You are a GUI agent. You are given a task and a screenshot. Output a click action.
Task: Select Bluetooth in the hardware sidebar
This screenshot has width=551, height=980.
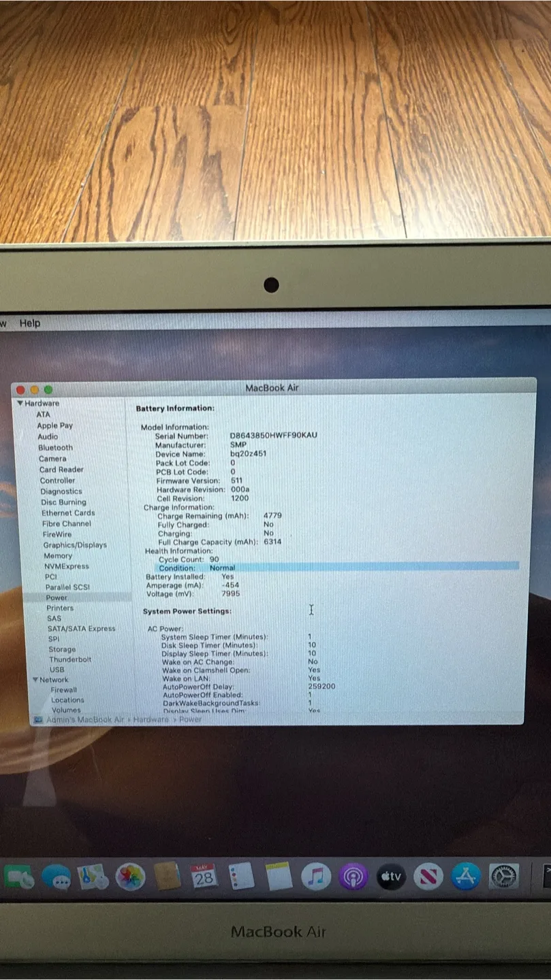pyautogui.click(x=54, y=447)
